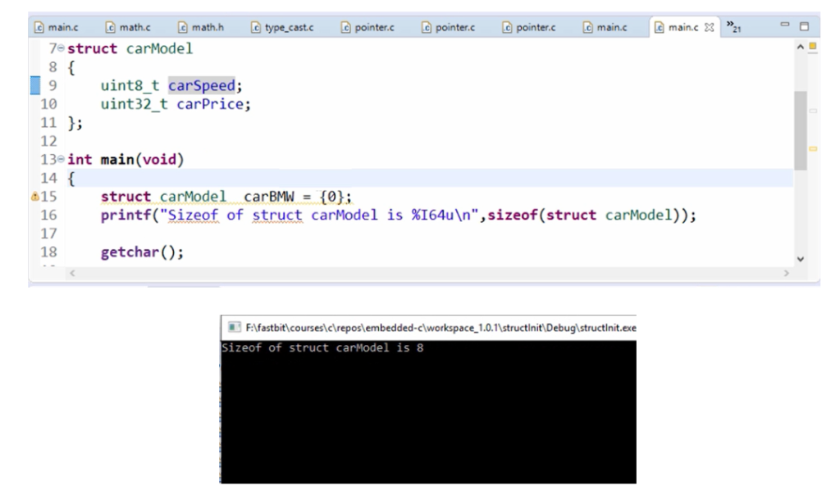Click the editor's vertical scrollbar thumb

click(x=801, y=130)
